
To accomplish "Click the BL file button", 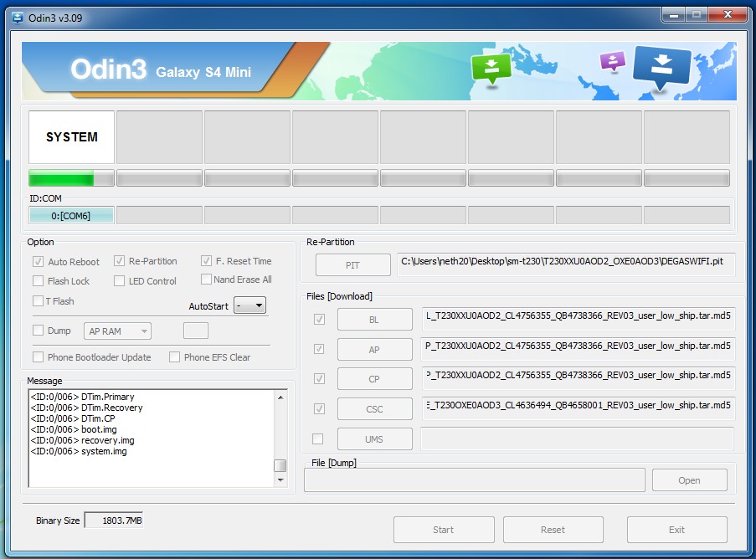I will (x=374, y=320).
